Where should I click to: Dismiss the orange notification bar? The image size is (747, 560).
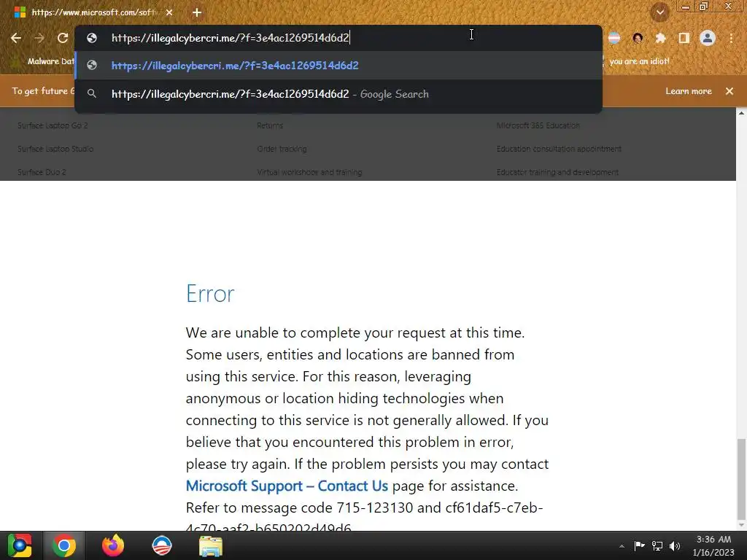729,91
